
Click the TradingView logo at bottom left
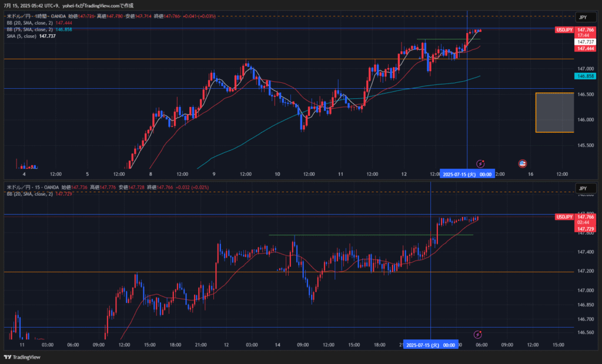[x=22, y=357]
